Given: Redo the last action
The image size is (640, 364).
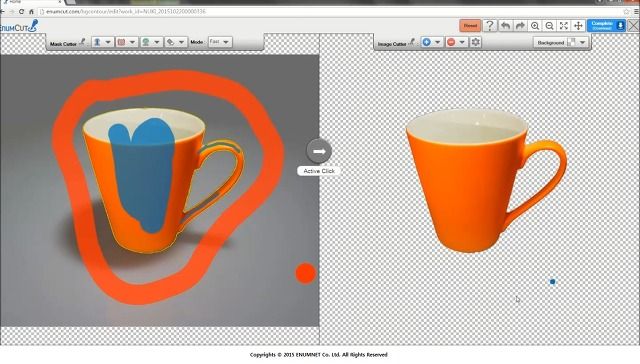Looking at the screenshot, I should click(x=520, y=26).
